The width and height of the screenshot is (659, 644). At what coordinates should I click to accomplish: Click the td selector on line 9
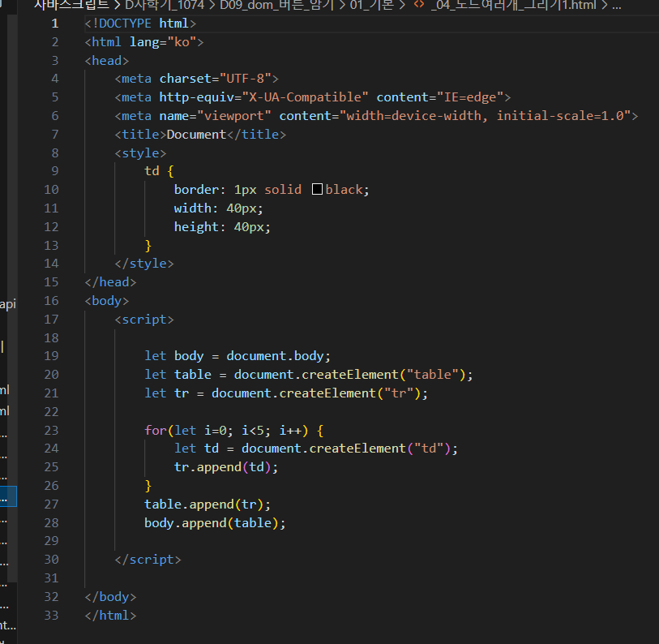152,171
